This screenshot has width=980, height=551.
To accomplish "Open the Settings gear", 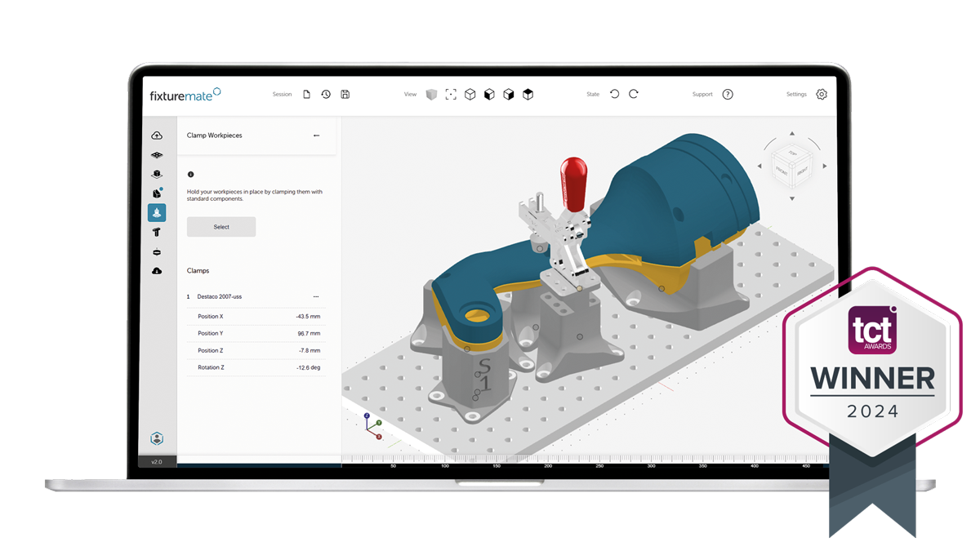I will (x=822, y=95).
